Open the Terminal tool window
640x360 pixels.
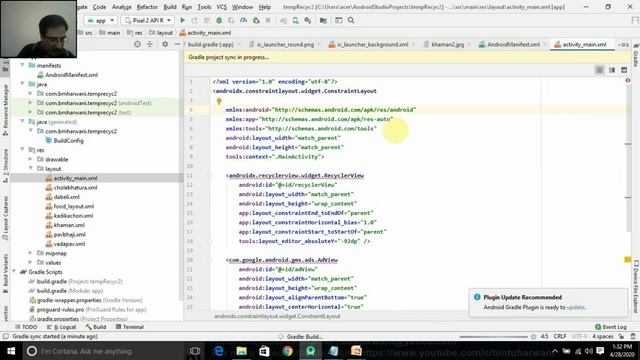tap(130, 327)
